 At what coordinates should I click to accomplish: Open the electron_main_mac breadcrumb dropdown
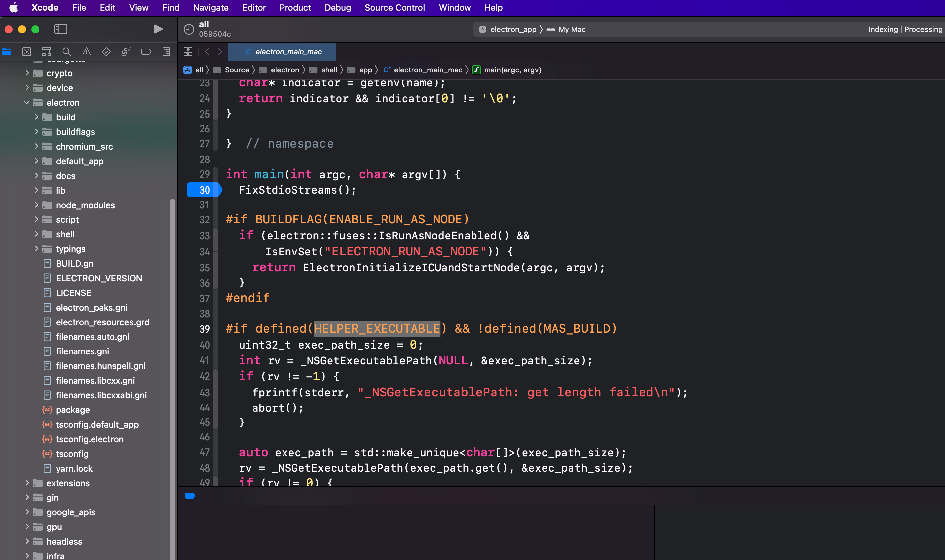[423, 70]
